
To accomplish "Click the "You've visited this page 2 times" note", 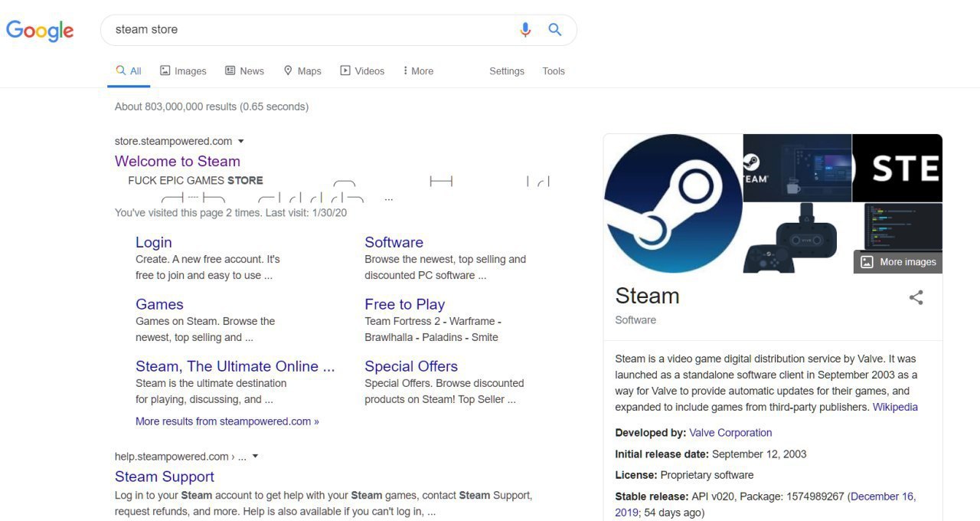I will (230, 212).
